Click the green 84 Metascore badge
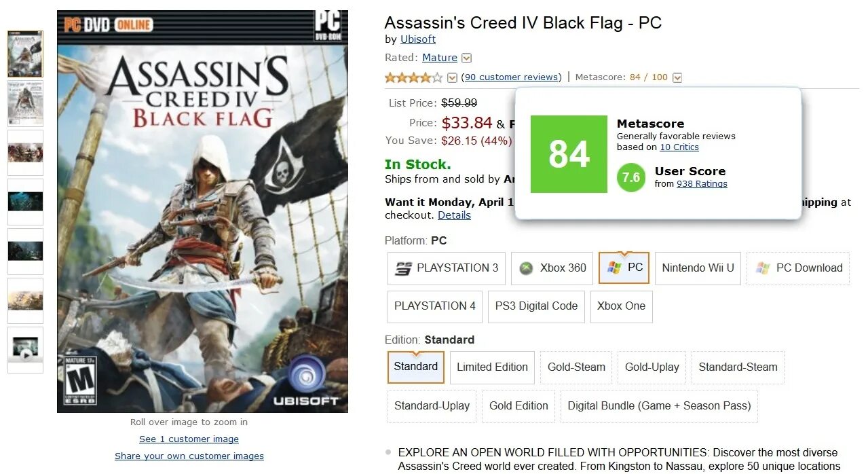868x474 pixels. click(569, 154)
